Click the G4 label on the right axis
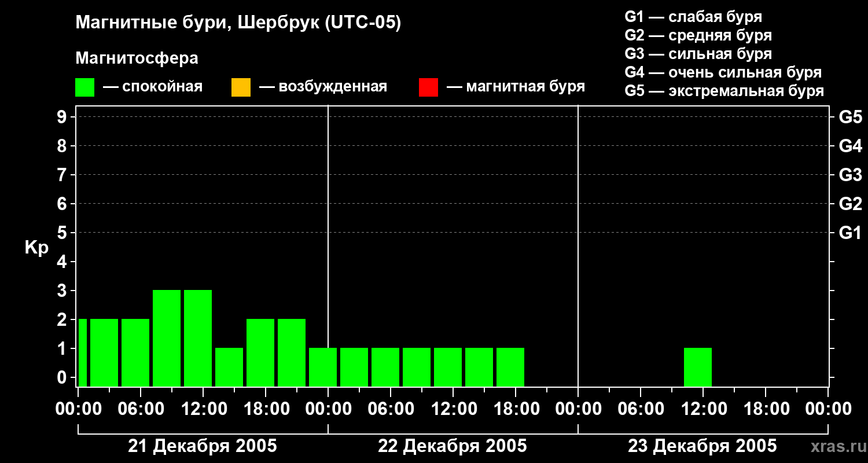This screenshot has width=868, height=463. 850,146
